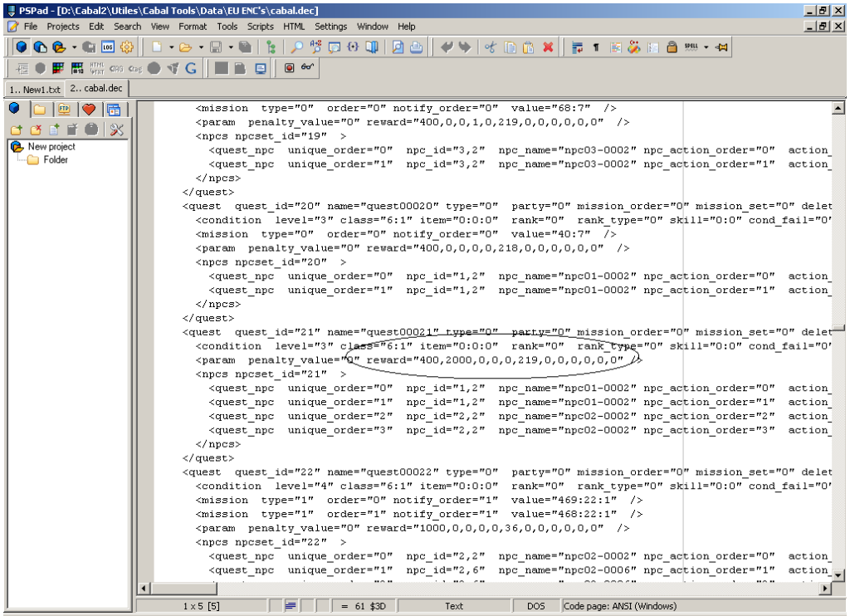Click the vertical scrollbar down arrow
This screenshot has height=616, width=850.
838,574
